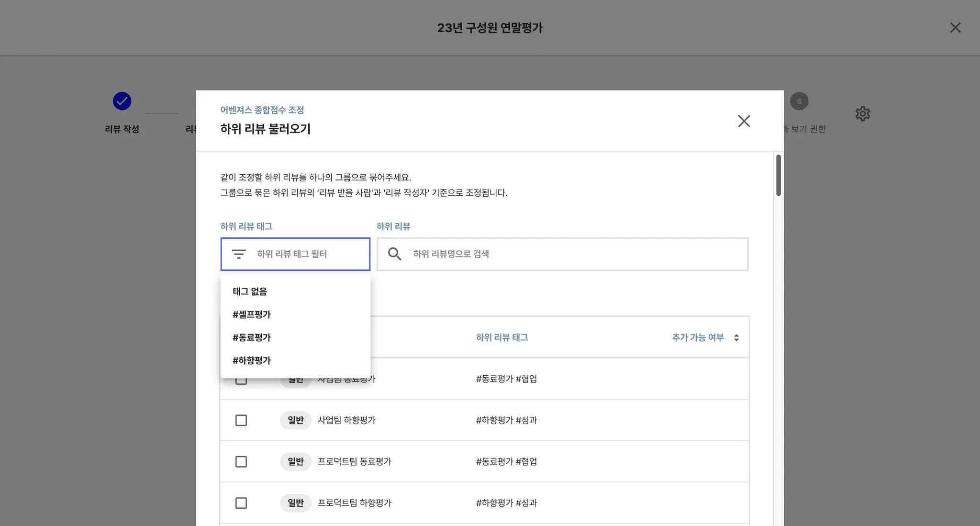Check the 사업팀 하향평가 row checkbox
This screenshot has width=980, height=526.
click(241, 420)
